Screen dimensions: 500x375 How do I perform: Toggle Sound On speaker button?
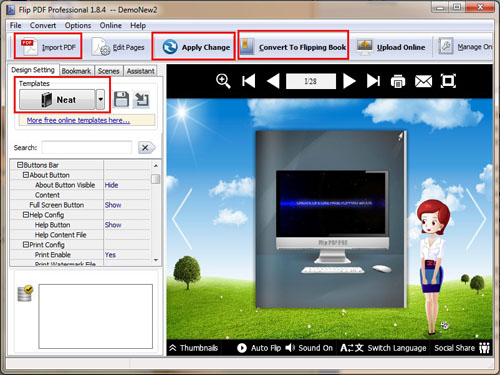pyautogui.click(x=309, y=348)
